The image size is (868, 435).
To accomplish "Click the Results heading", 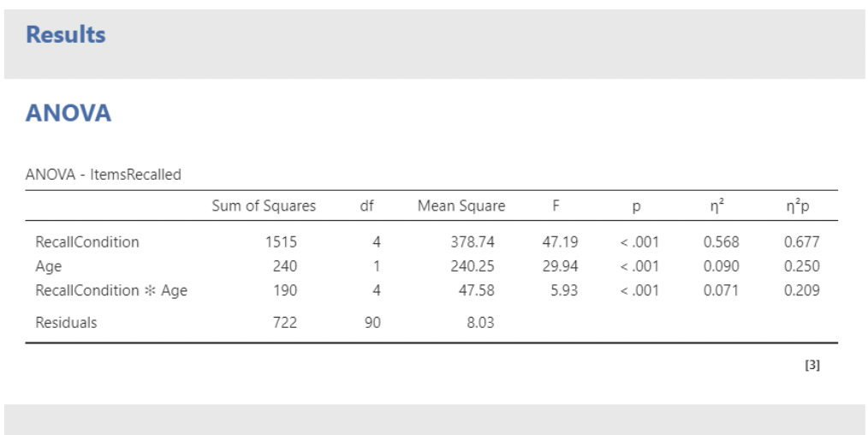I will (66, 35).
